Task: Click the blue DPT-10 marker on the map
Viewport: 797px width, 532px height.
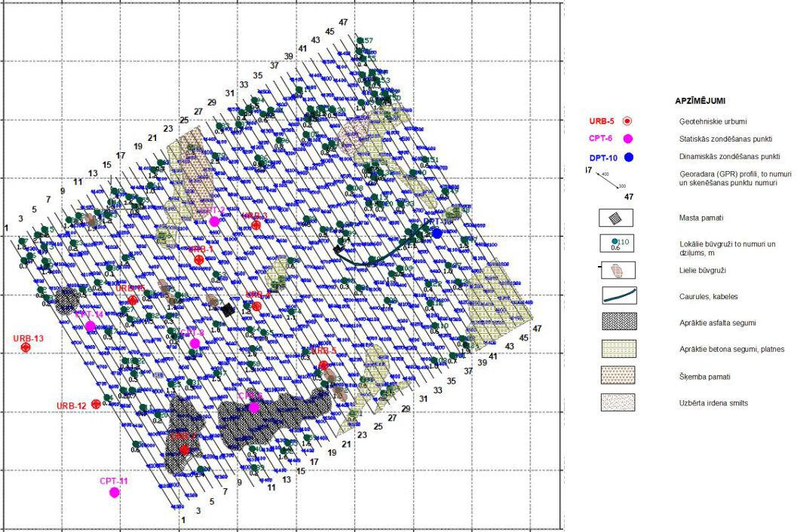Action: pyautogui.click(x=437, y=234)
